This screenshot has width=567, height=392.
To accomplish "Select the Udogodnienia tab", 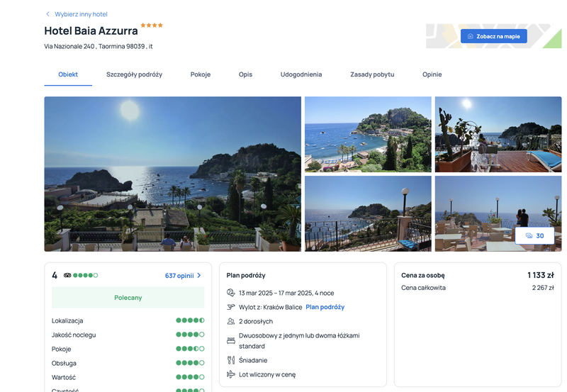I will [301, 74].
